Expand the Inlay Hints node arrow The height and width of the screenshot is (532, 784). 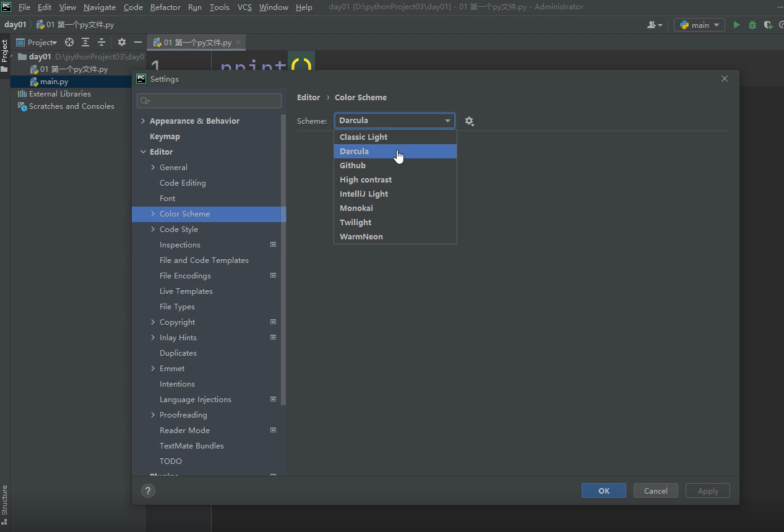[x=153, y=337]
